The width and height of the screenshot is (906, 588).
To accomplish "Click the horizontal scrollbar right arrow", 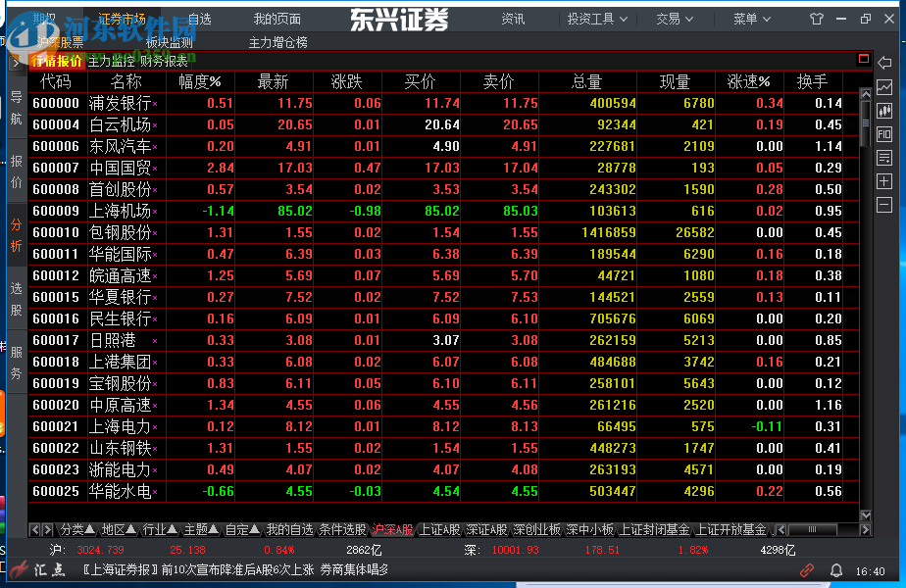I will click(x=865, y=529).
